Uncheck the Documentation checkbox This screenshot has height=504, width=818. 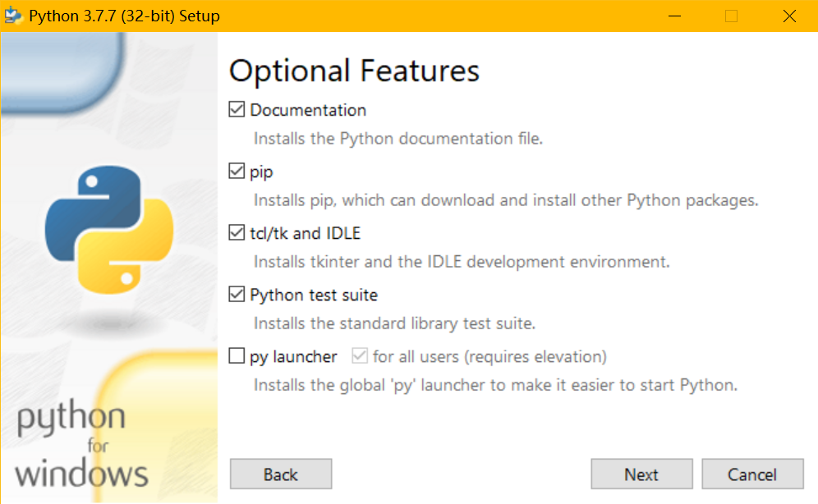click(x=237, y=110)
